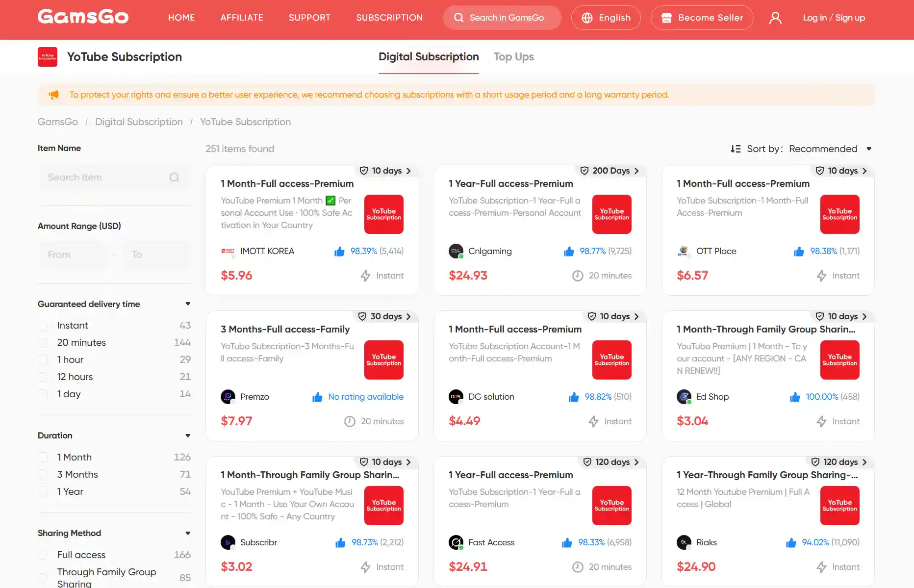Click the sort order icon beside Sort by
914x588 pixels.
[x=736, y=149]
